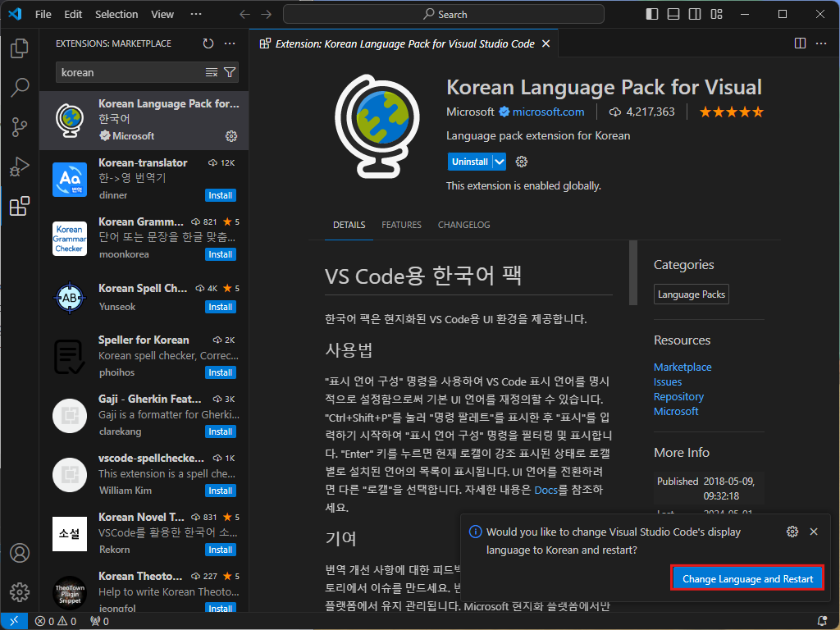This screenshot has width=840, height=630.
Task: Switch to the DETAILS tab
Action: (x=349, y=225)
